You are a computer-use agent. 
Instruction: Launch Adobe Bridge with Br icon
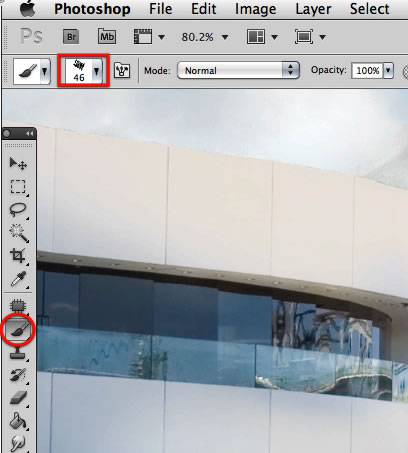point(71,36)
